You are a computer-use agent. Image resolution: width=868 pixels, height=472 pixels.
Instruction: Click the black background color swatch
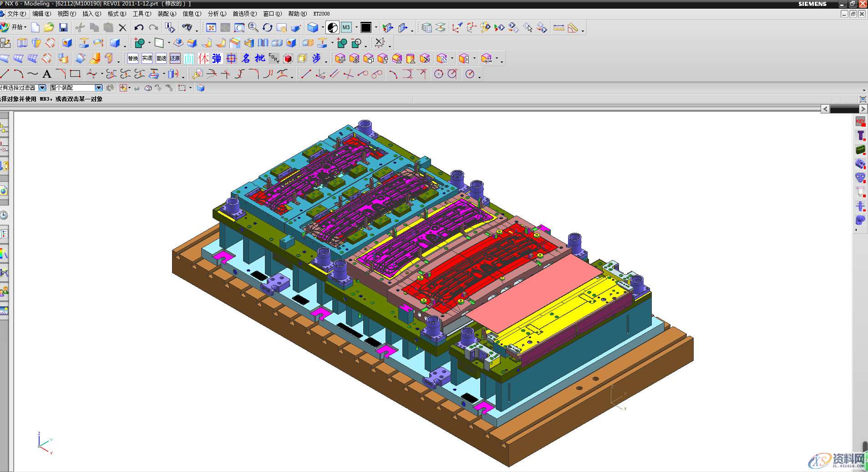coord(366,28)
